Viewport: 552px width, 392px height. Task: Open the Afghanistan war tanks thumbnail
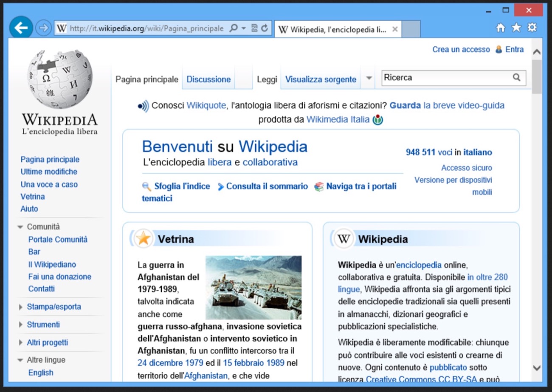(253, 288)
